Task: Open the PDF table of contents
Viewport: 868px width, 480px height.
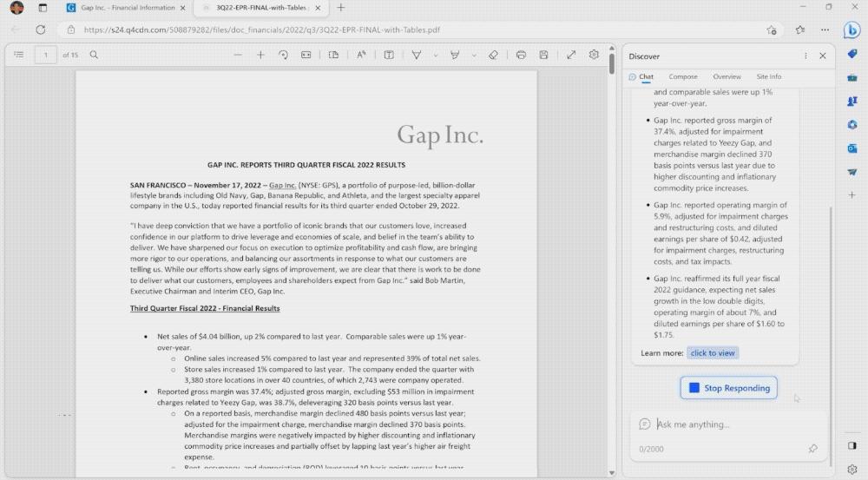Action: [x=19, y=55]
